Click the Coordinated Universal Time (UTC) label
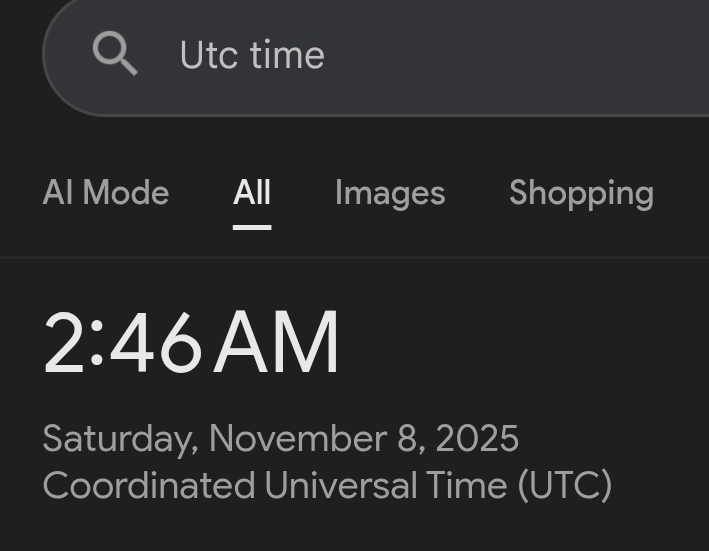 [327, 486]
